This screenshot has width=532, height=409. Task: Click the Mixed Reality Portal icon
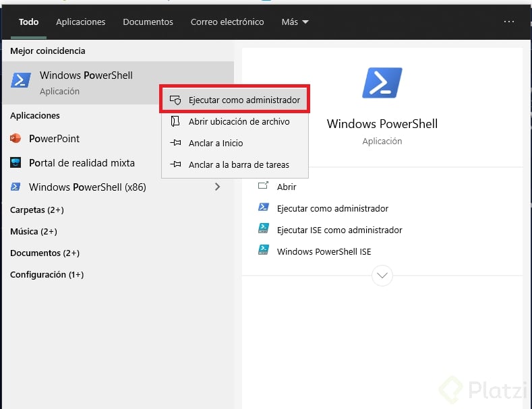16,163
